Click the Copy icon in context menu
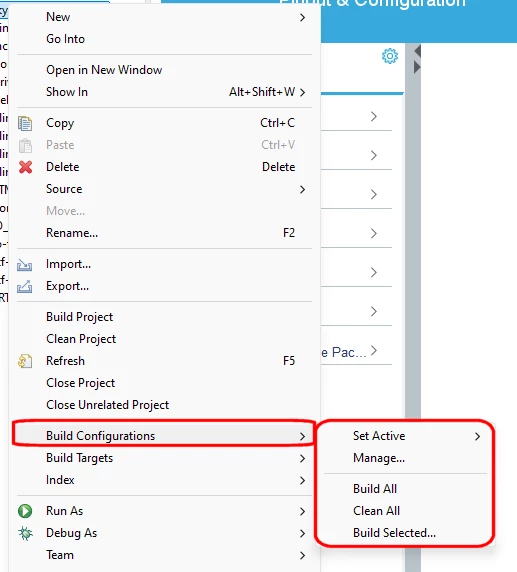Image resolution: width=517 pixels, height=572 pixels. (25, 123)
